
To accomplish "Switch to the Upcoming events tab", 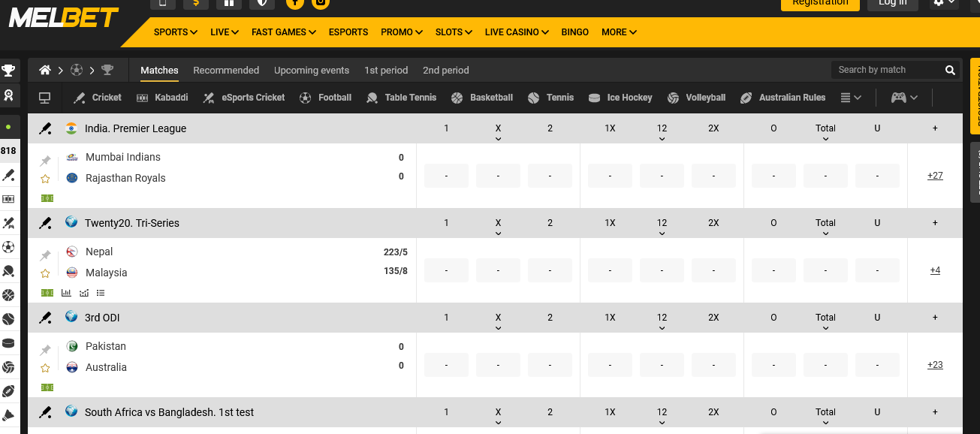I will click(x=312, y=70).
